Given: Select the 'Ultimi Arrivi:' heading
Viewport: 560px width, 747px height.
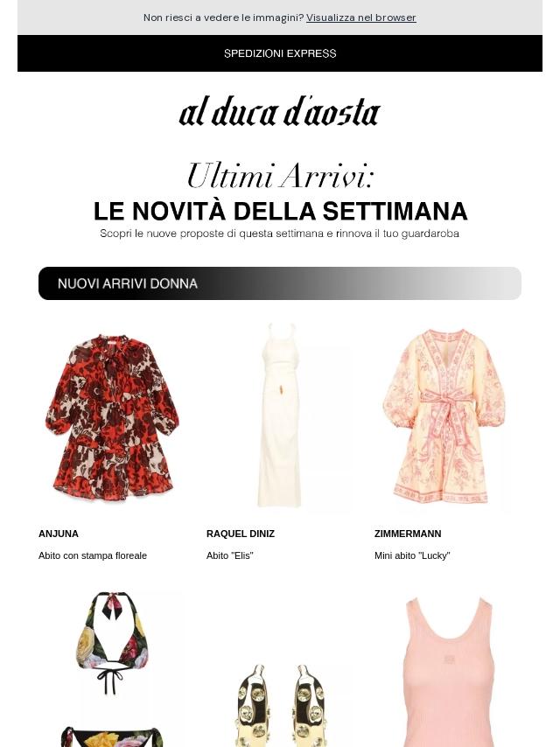Looking at the screenshot, I should click(x=280, y=176).
